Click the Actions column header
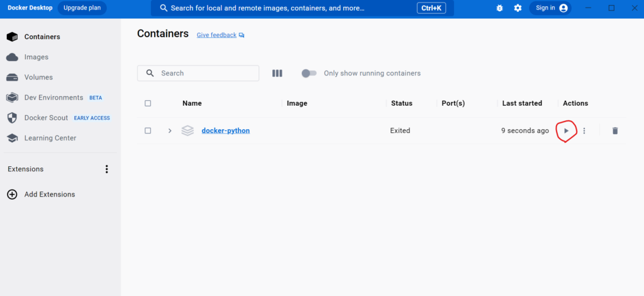The height and width of the screenshot is (296, 644). [575, 103]
